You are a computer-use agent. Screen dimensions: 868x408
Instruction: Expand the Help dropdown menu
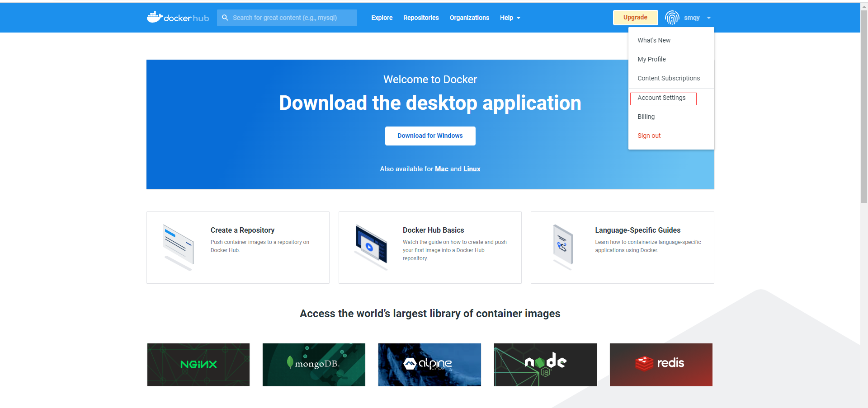point(510,18)
